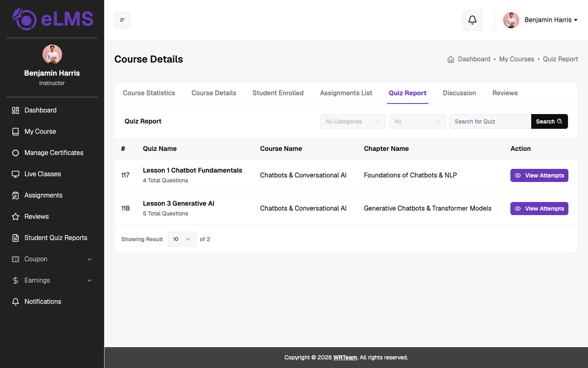Click the eLMS logo
588x368 pixels.
point(52,19)
